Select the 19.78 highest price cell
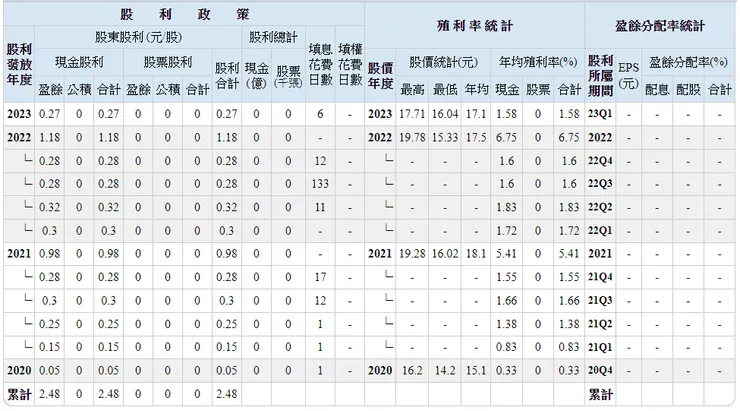740x411 pixels. coord(412,137)
